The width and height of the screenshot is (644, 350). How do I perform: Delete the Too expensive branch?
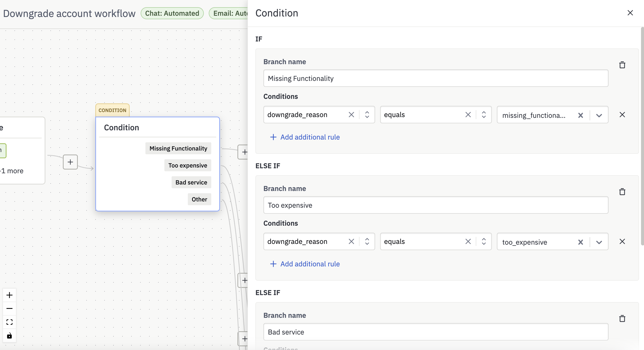(x=622, y=192)
